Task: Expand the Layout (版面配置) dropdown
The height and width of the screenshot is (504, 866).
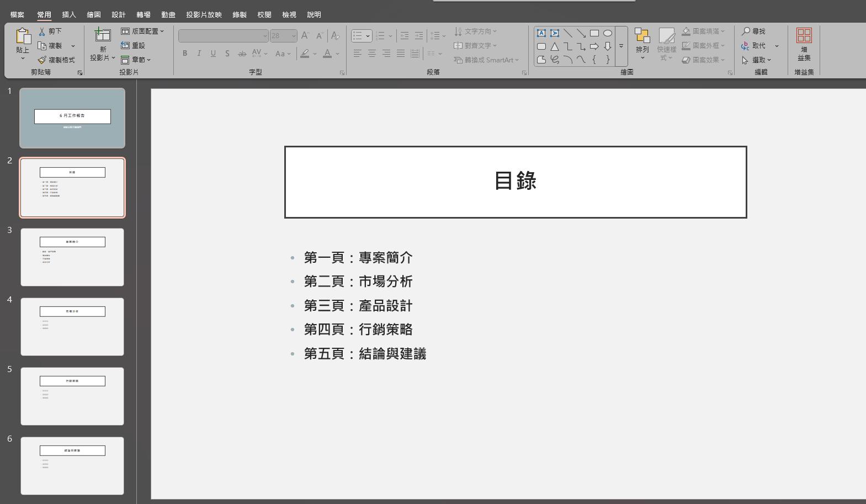Action: pos(142,31)
